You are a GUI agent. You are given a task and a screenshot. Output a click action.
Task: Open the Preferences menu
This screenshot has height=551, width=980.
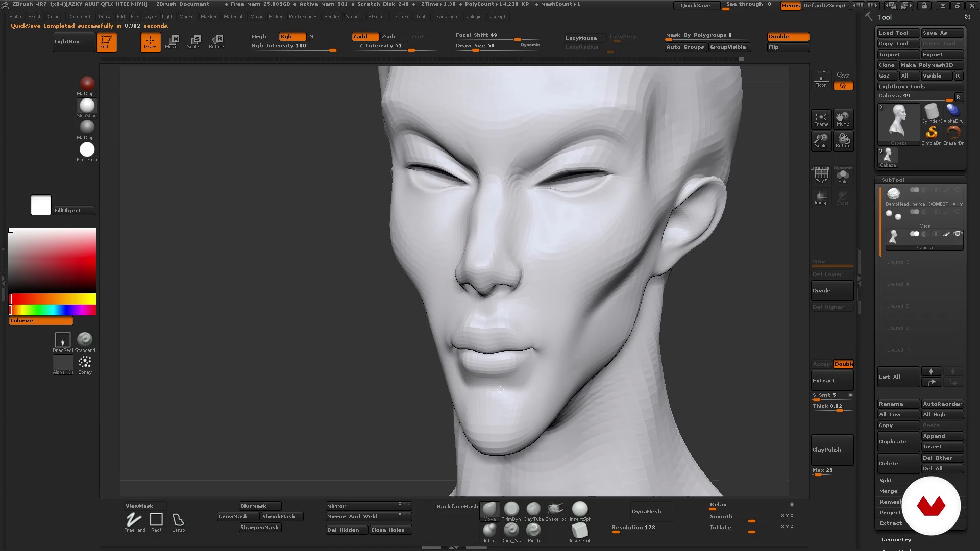tap(303, 17)
